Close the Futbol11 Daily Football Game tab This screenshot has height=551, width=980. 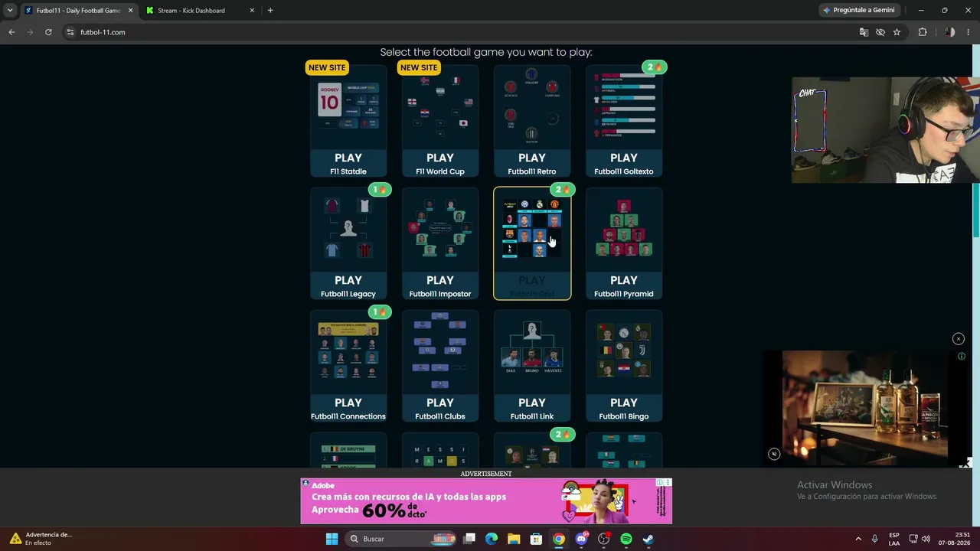[130, 11]
